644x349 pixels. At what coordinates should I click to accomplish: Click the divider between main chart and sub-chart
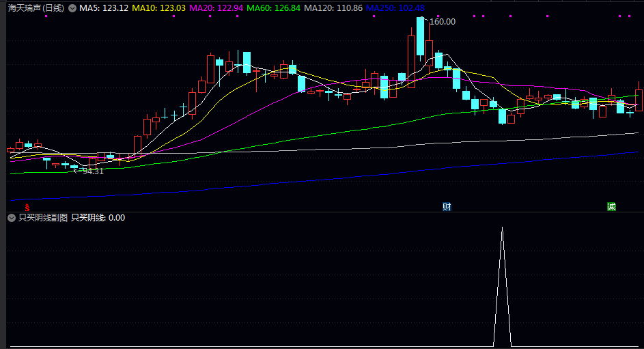(x=322, y=212)
